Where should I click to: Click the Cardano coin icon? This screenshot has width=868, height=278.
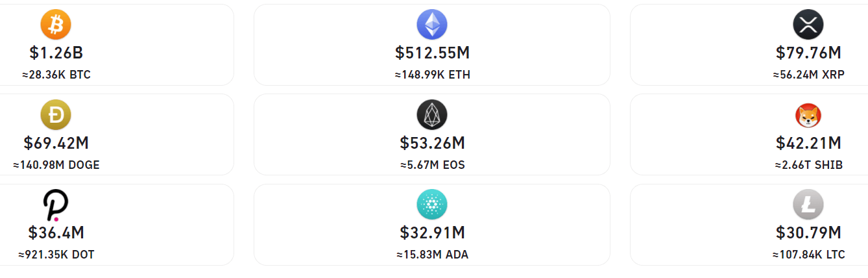[x=432, y=206]
